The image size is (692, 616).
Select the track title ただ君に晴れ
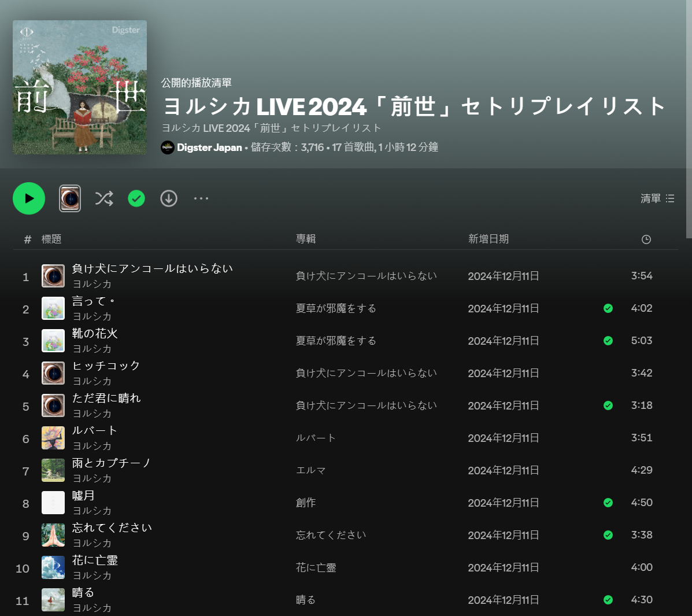pyautogui.click(x=106, y=398)
